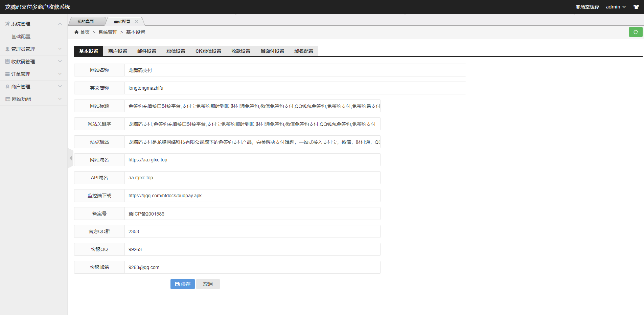Open the admin account dropdown
This screenshot has height=315, width=644.
[x=616, y=6]
